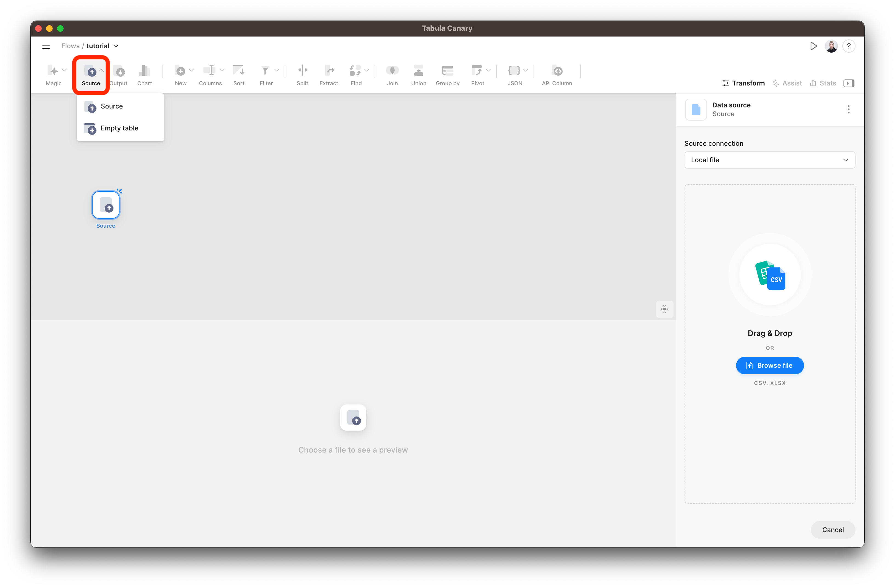Switch to the Stats tab
Viewport: 895px width, 588px height.
(823, 83)
